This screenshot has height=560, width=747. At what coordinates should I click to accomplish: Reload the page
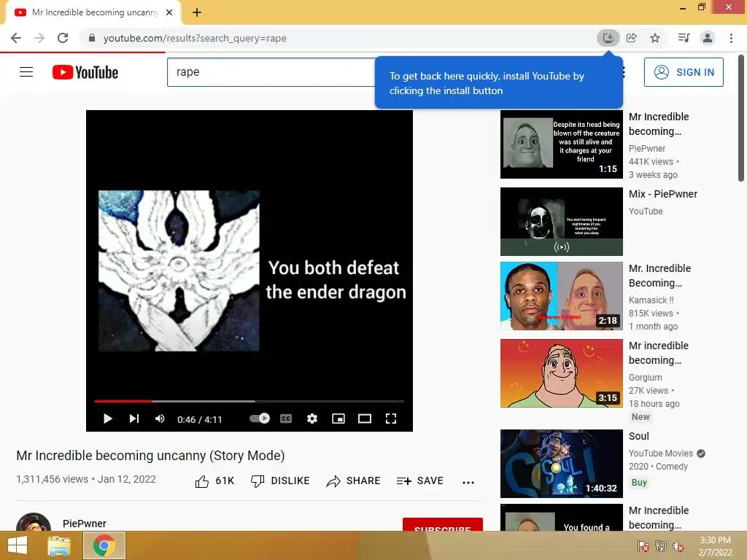[x=63, y=38]
